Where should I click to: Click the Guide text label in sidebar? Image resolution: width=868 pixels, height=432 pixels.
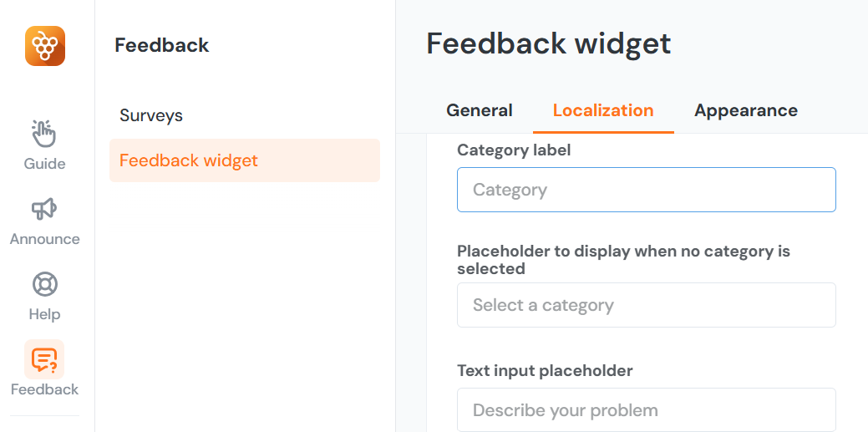point(44,164)
